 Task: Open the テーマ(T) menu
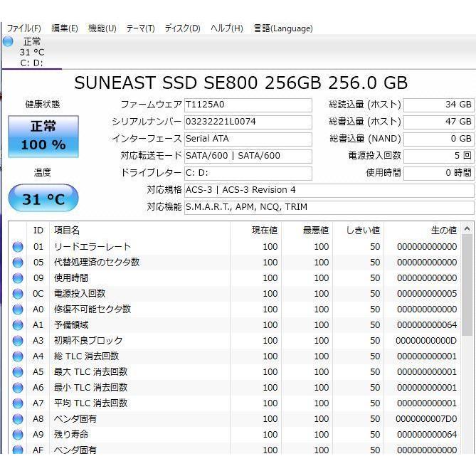(x=141, y=28)
